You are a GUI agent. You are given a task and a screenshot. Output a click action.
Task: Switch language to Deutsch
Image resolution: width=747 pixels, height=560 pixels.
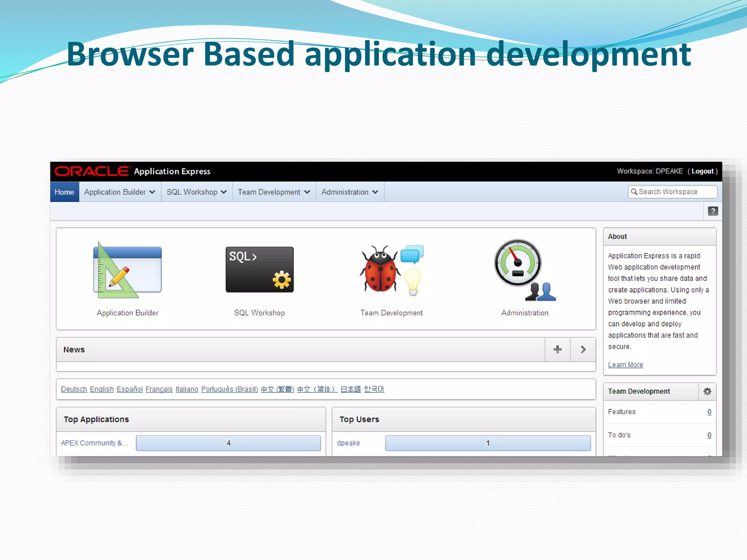pos(74,389)
